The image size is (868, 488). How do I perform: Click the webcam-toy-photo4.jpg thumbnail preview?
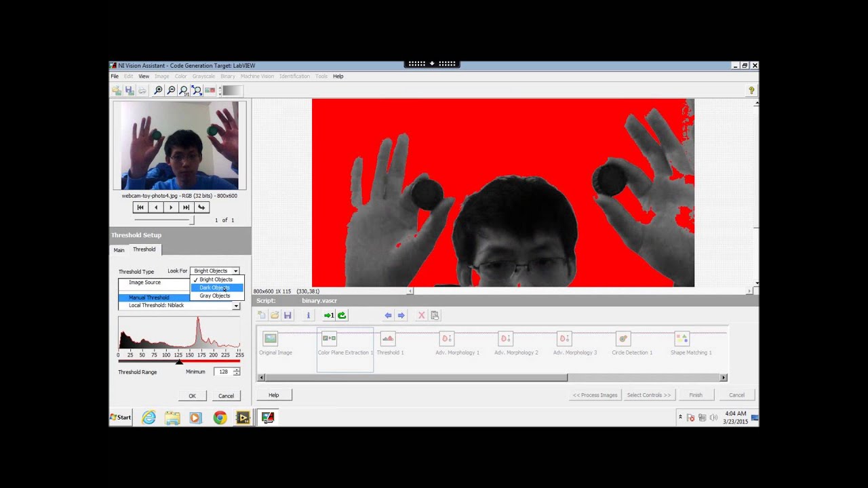coord(180,146)
